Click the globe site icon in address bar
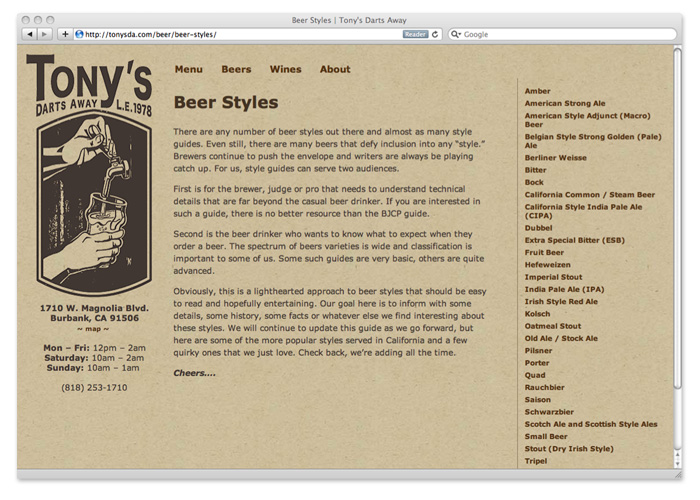This screenshot has width=700, height=500. tap(79, 34)
